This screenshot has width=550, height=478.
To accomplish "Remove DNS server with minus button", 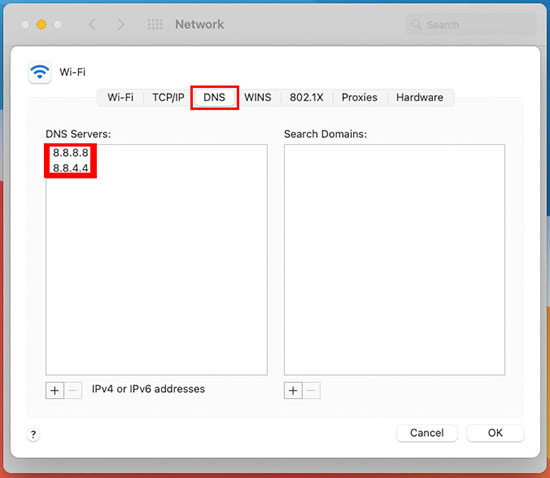I will click(x=73, y=390).
